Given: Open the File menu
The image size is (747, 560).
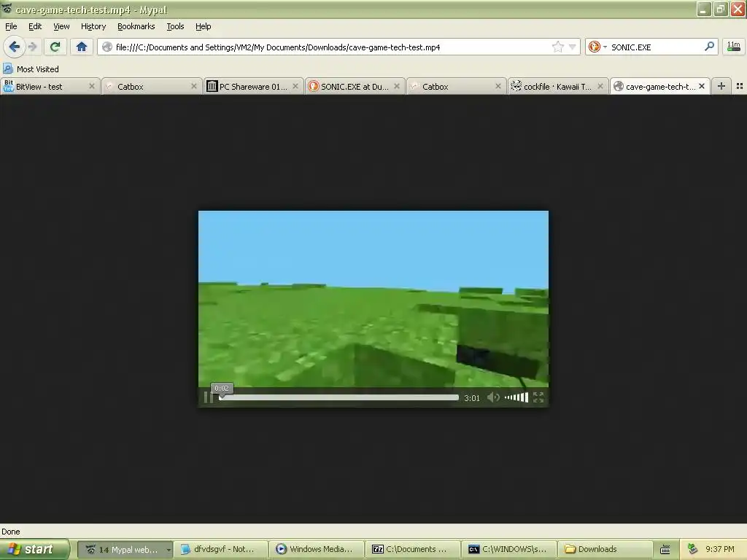Looking at the screenshot, I should (x=11, y=26).
